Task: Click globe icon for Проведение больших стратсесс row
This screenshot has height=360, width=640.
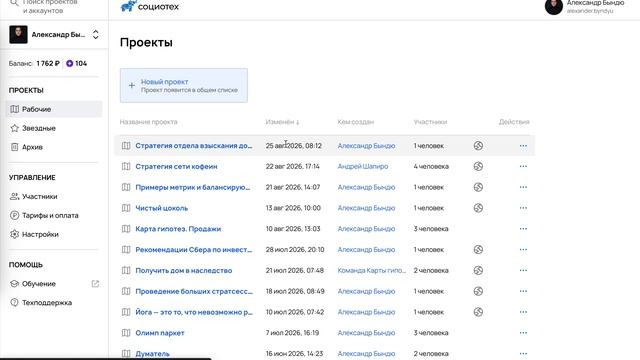Action: [x=478, y=291]
